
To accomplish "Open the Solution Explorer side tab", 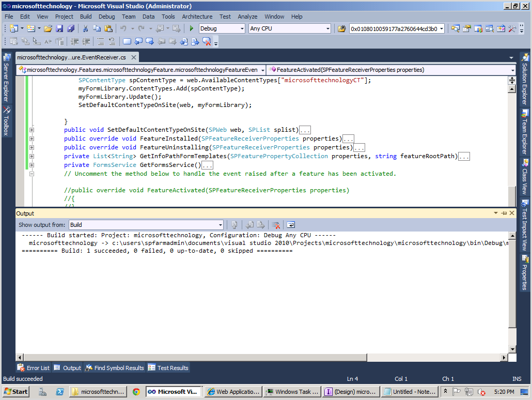I will (525, 79).
